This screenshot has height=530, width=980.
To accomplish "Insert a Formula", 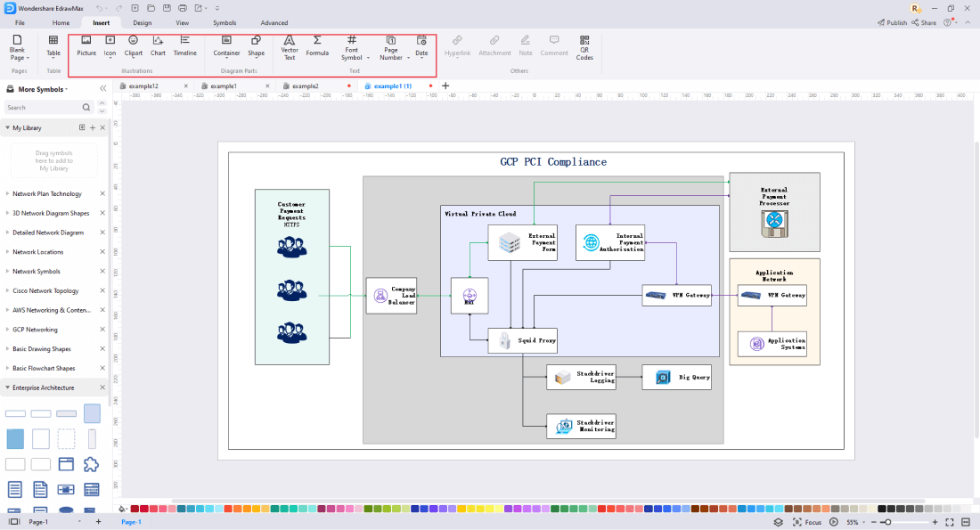I will [x=317, y=46].
